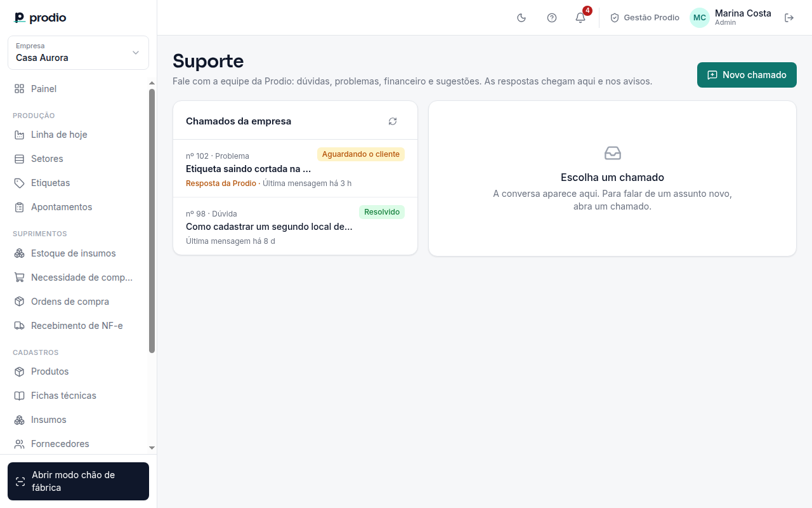Open the Empresa Casa Aurora dropdown
The height and width of the screenshot is (508, 812).
pyautogui.click(x=78, y=52)
